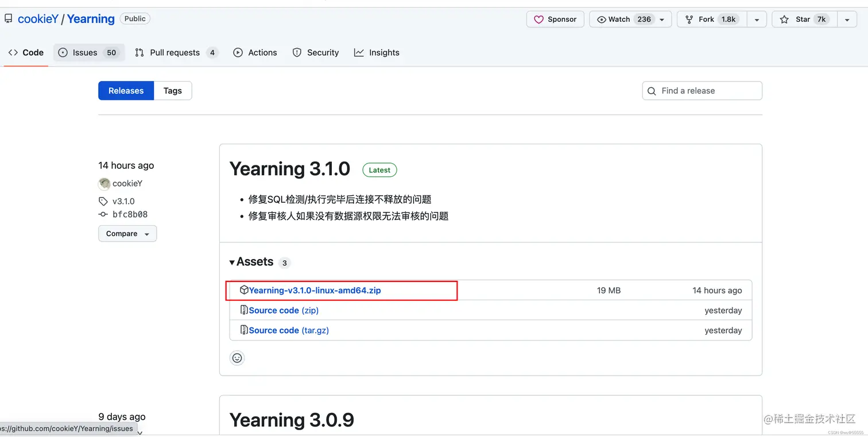Click the v3.1.0 tag link

pos(123,202)
